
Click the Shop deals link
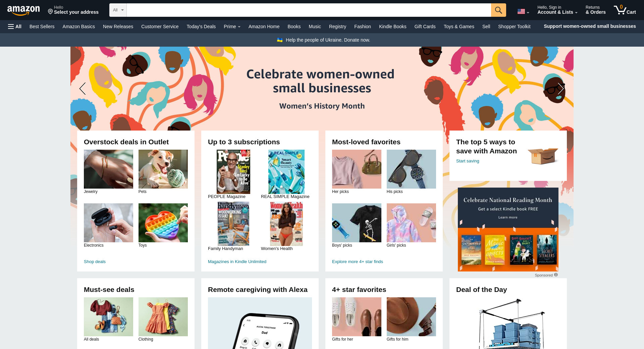point(95,262)
